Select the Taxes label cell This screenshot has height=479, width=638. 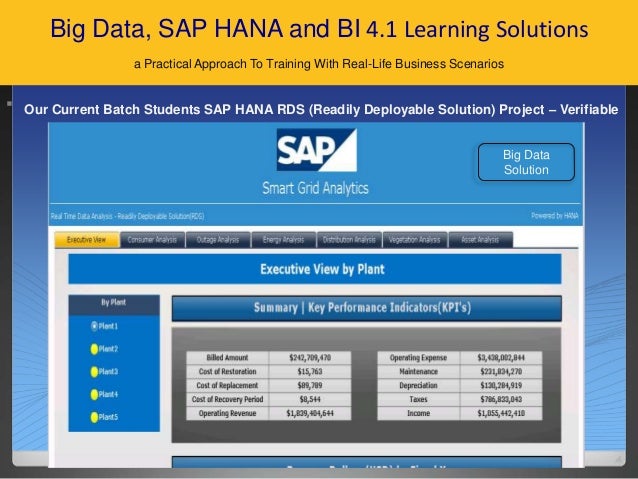(x=418, y=399)
